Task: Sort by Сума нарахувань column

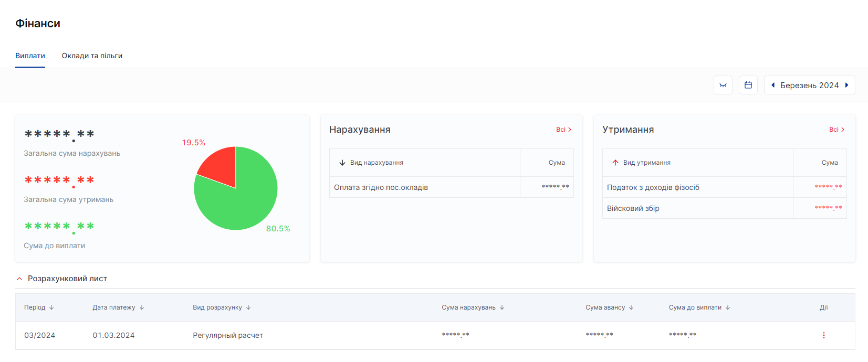Action: click(x=473, y=307)
